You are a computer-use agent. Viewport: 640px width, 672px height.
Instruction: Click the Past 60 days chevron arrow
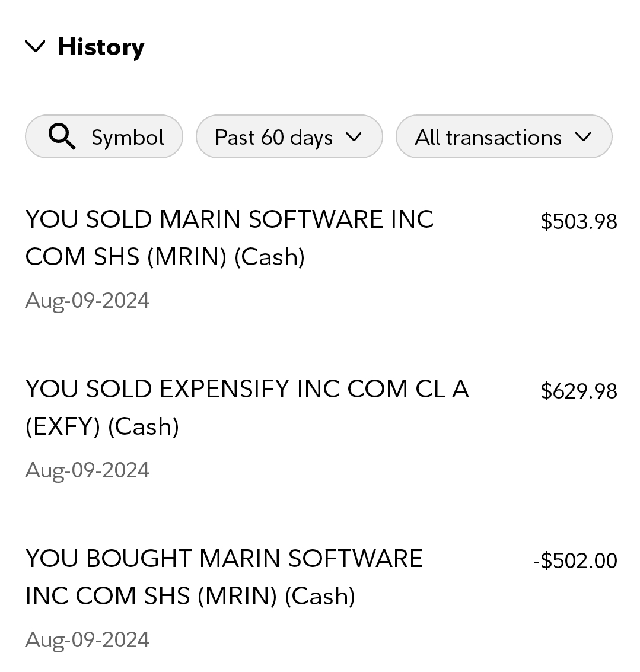353,137
